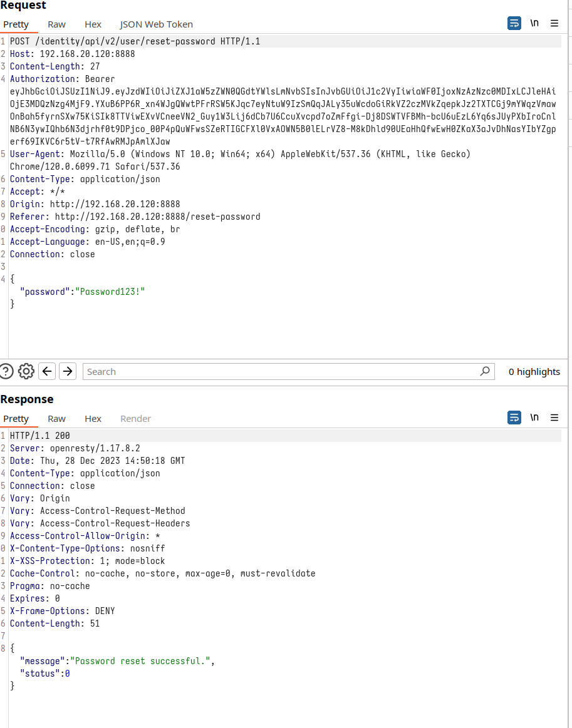Toggle non-printable characters (\n) in Request panel
Image resolution: width=572 pixels, height=728 pixels.
[x=534, y=24]
